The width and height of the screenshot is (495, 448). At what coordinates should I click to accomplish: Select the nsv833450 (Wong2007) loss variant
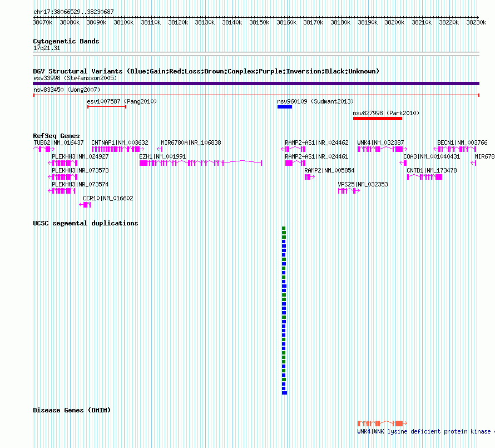256,95
